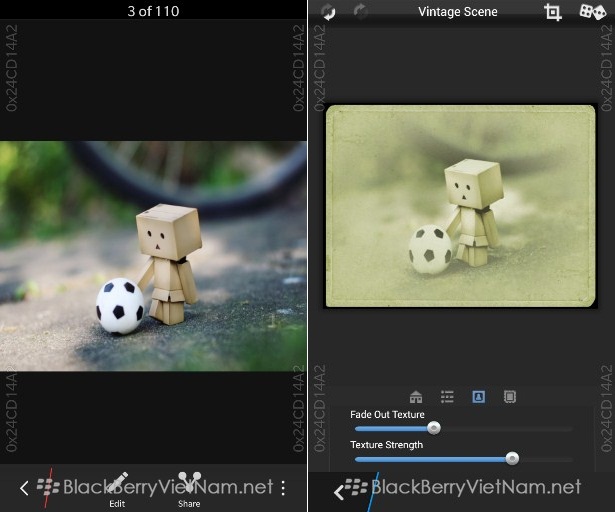Select the highlighted blue portrait filter icon
This screenshot has width=615, height=512.
[x=479, y=397]
